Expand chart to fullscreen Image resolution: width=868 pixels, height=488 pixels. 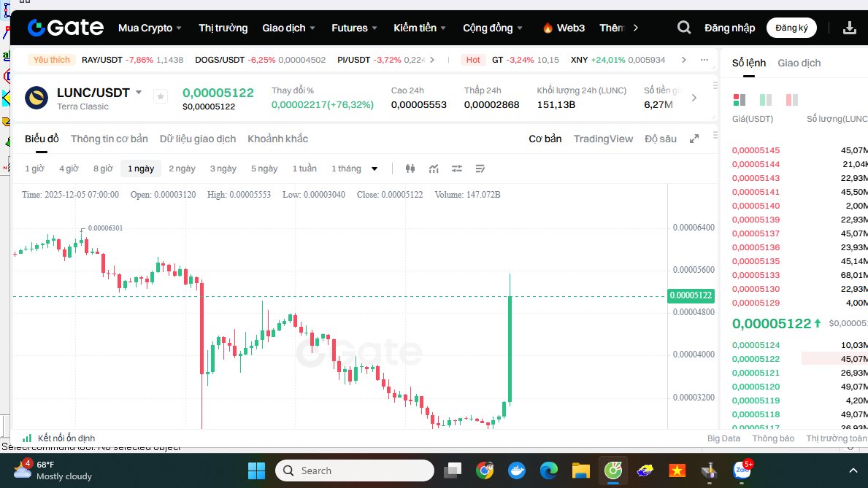[x=694, y=139]
